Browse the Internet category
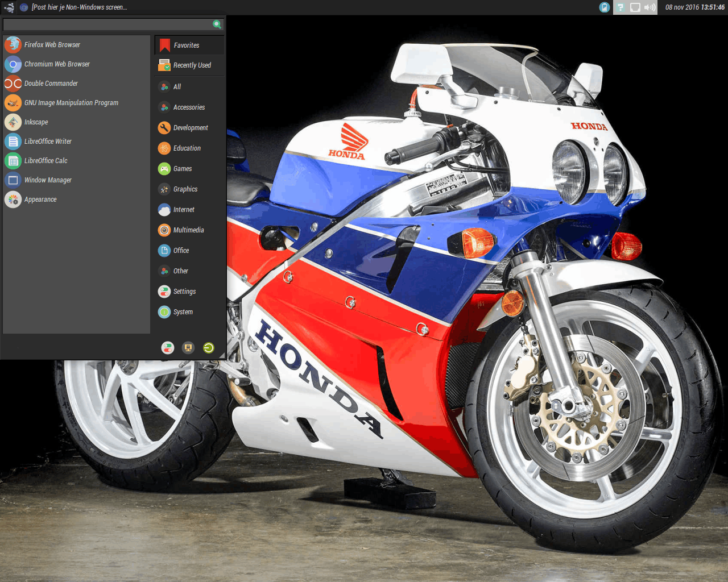 tap(189, 210)
